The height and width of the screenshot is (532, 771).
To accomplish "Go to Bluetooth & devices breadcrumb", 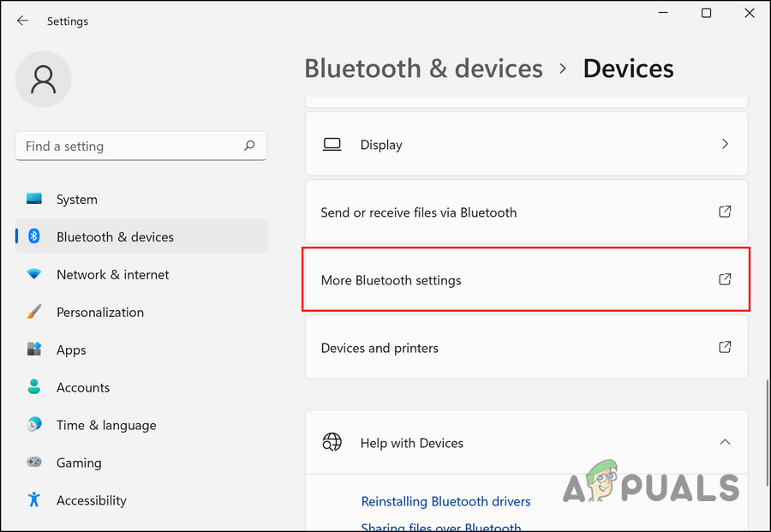I will click(423, 69).
